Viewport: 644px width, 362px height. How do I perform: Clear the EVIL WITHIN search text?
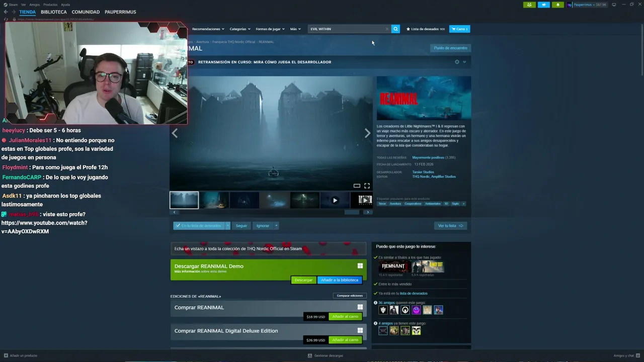387,29
